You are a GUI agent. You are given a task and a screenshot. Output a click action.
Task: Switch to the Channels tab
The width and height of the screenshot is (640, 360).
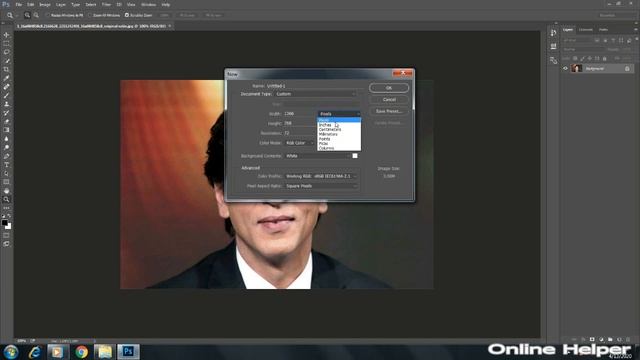585,29
